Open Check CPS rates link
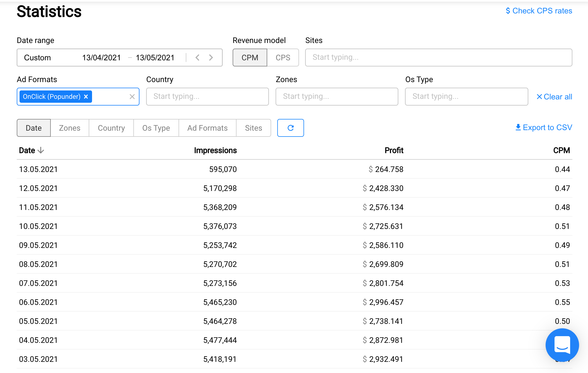588x373 pixels. click(x=539, y=11)
